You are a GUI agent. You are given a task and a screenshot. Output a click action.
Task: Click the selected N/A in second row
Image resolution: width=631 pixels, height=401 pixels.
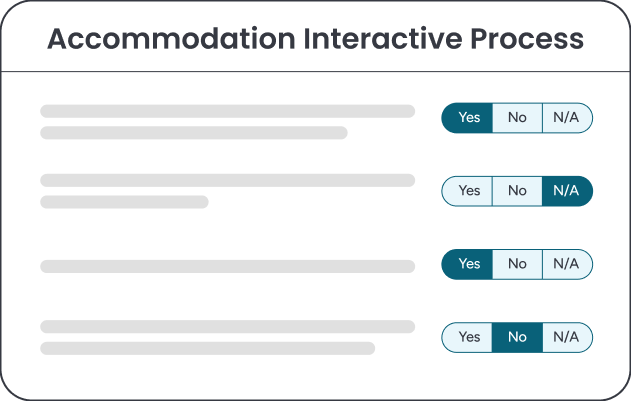coord(567,191)
